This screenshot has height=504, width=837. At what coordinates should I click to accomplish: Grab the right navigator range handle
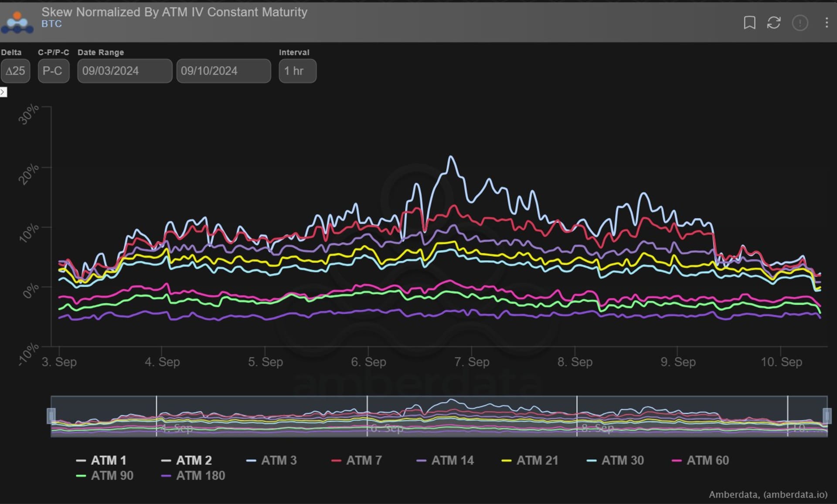827,416
